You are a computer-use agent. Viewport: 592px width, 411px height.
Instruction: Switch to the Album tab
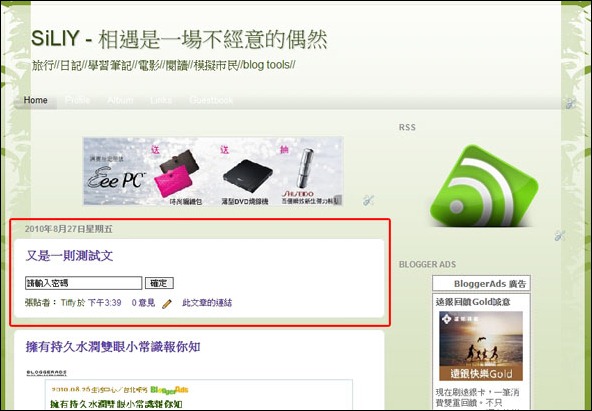pyautogui.click(x=120, y=100)
